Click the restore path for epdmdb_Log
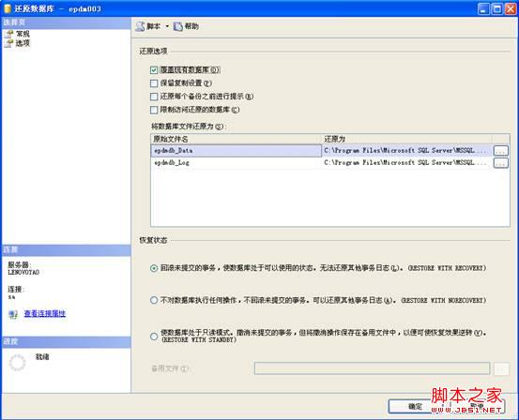 [x=406, y=163]
